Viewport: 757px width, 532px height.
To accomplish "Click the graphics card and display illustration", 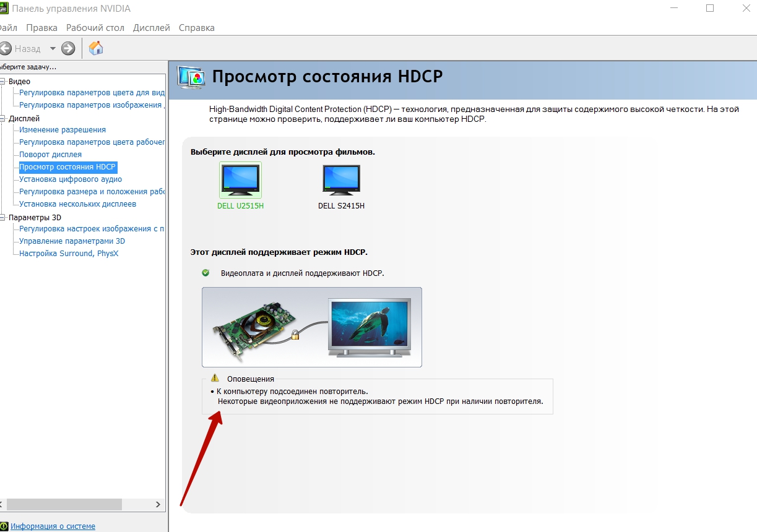I will point(312,327).
